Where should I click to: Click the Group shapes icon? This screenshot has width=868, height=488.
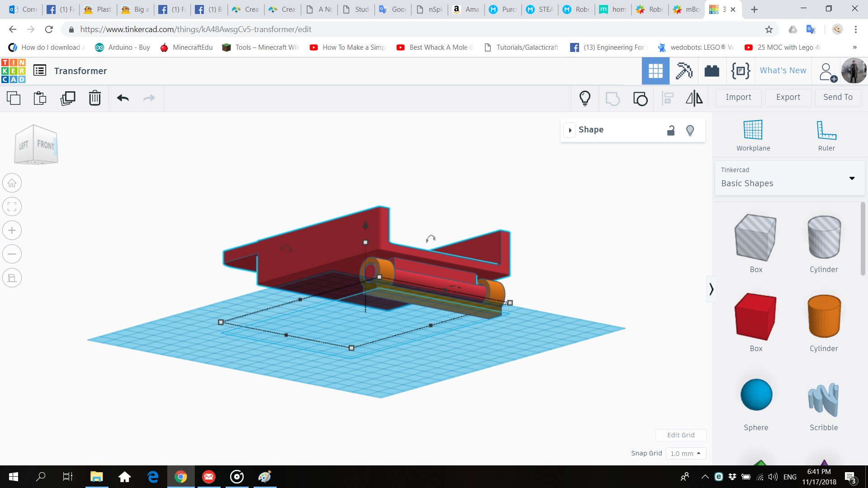tap(613, 98)
